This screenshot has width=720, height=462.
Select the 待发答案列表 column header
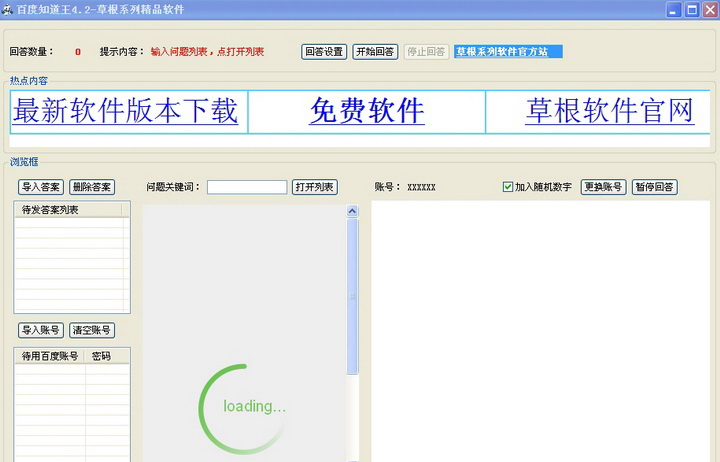[68, 210]
